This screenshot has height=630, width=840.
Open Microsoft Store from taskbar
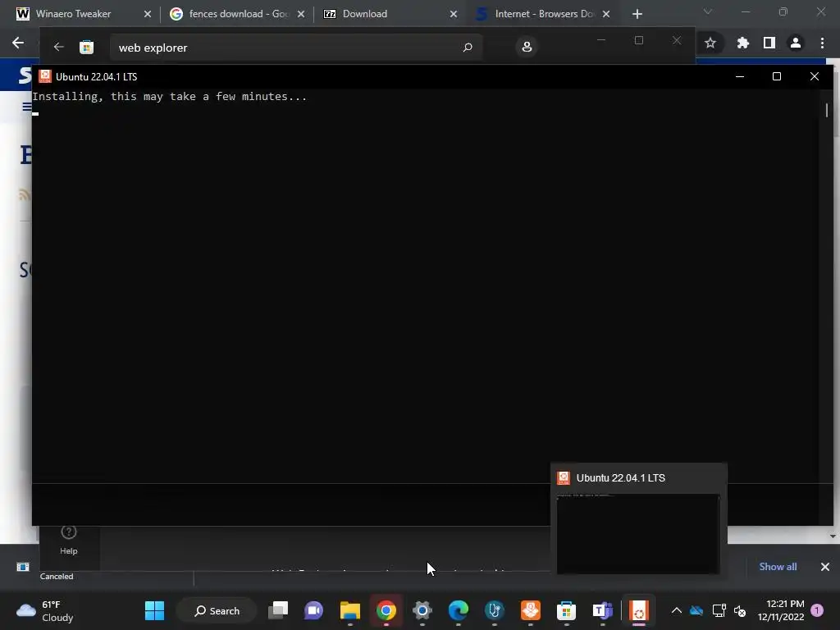[566, 610]
